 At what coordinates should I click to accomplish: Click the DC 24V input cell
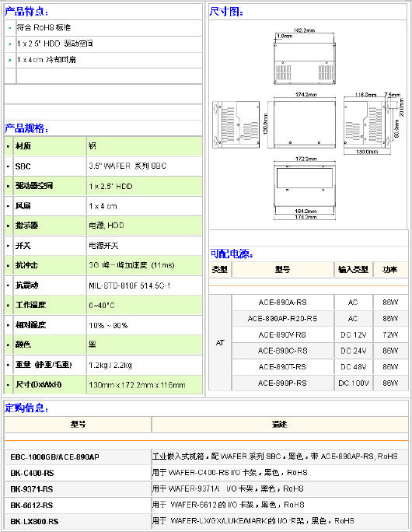coord(354,351)
